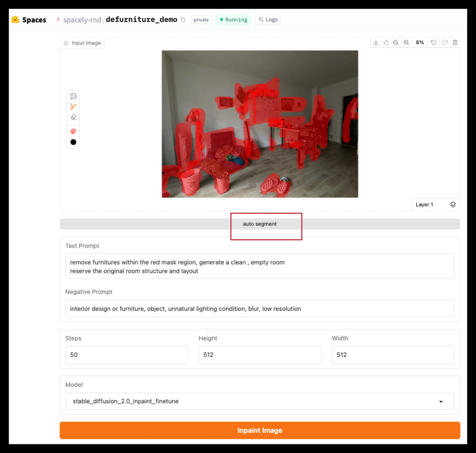Screen dimensions: 476x453
Task: Choose the eraser tool
Action: coord(73,117)
